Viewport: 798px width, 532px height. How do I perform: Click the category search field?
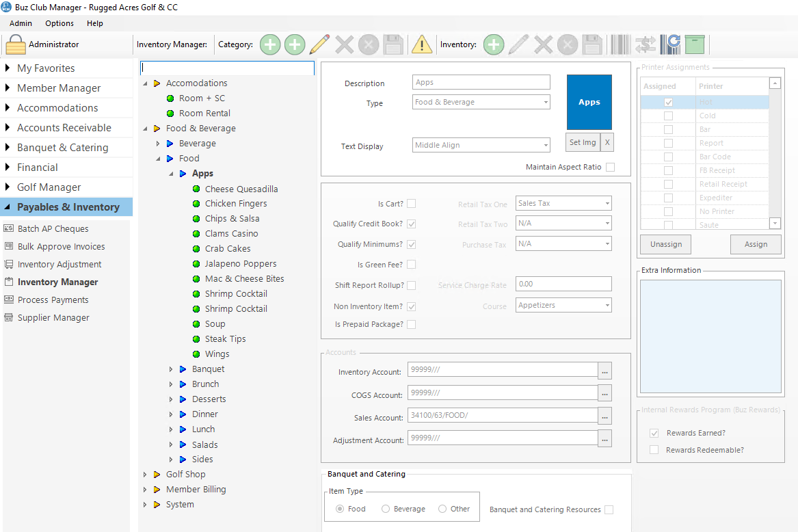(x=227, y=68)
